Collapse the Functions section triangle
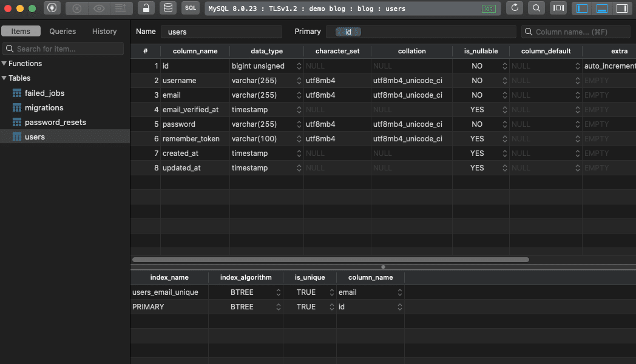 (x=4, y=63)
